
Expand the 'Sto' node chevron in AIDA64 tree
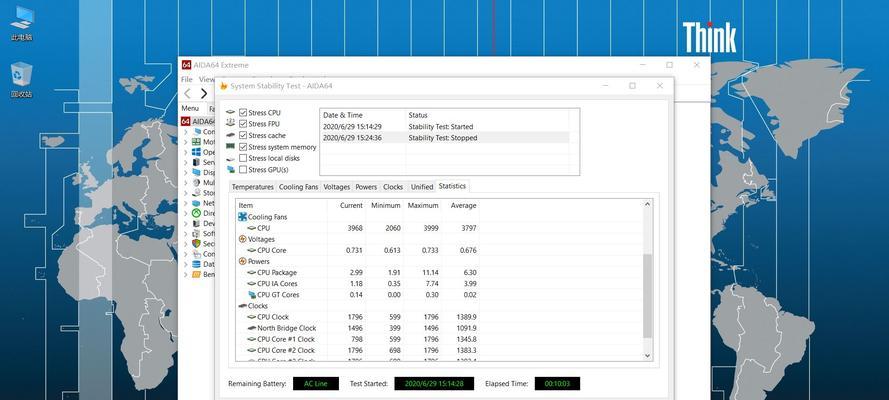(185, 193)
